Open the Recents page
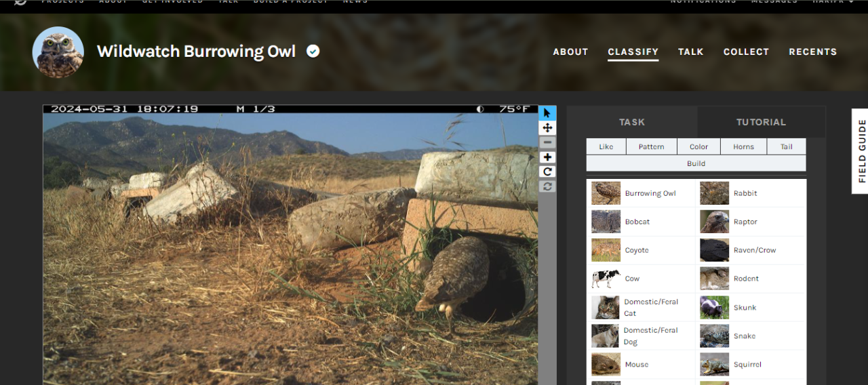868x385 pixels. pos(812,52)
